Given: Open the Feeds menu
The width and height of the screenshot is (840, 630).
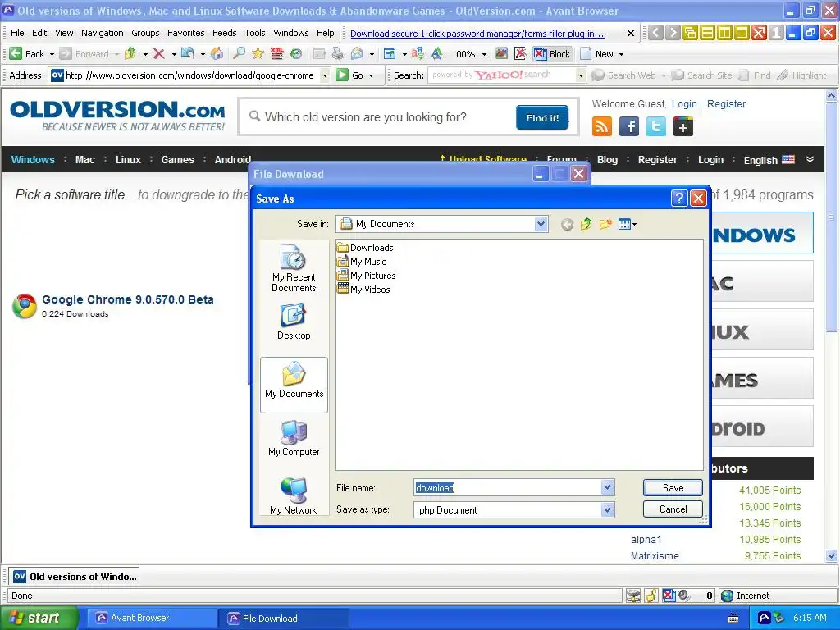Looking at the screenshot, I should click(x=224, y=33).
